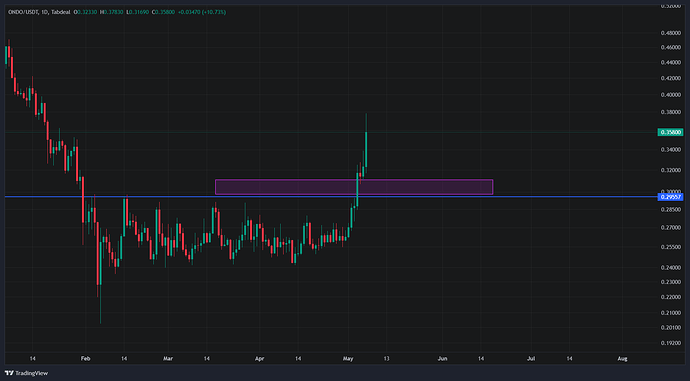
Task: Click the 0.34000 price axis label
Action: 671,150
